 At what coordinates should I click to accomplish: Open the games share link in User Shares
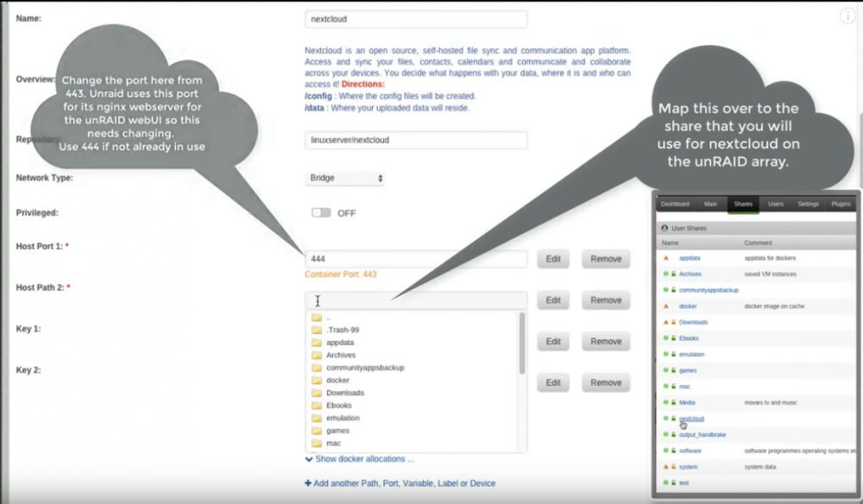tap(688, 370)
